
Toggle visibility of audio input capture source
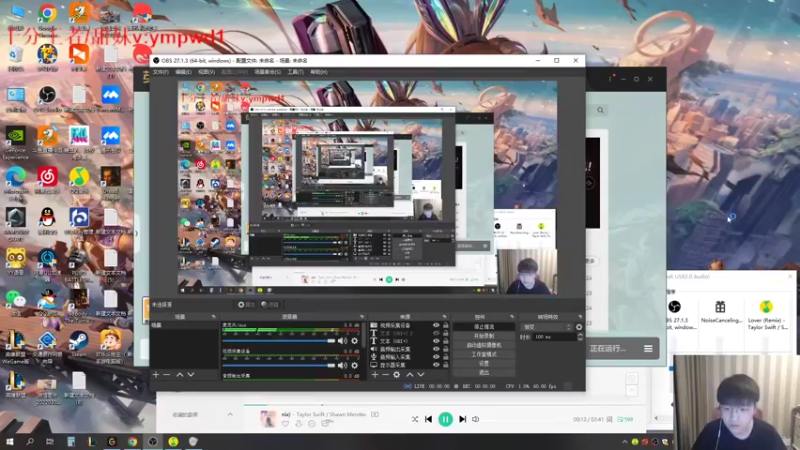tap(436, 357)
